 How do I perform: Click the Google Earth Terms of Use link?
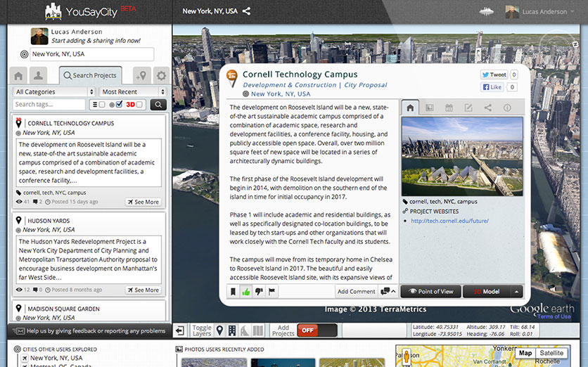554,316
